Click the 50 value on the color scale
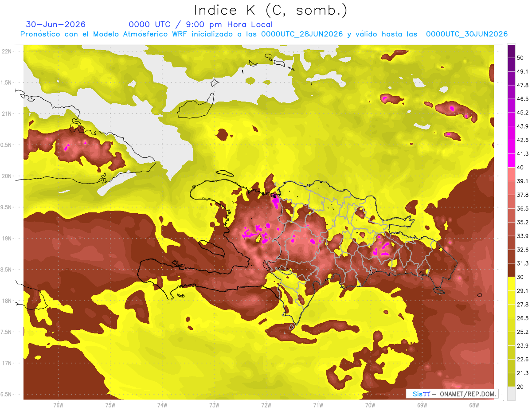 tap(520, 58)
